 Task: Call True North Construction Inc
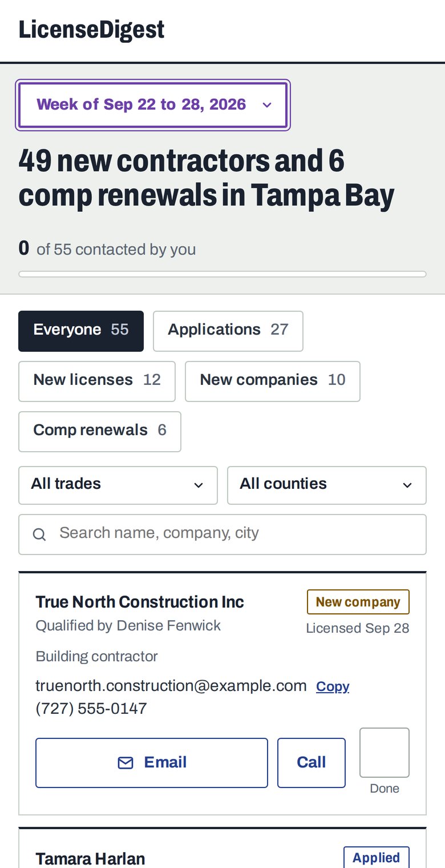point(311,762)
